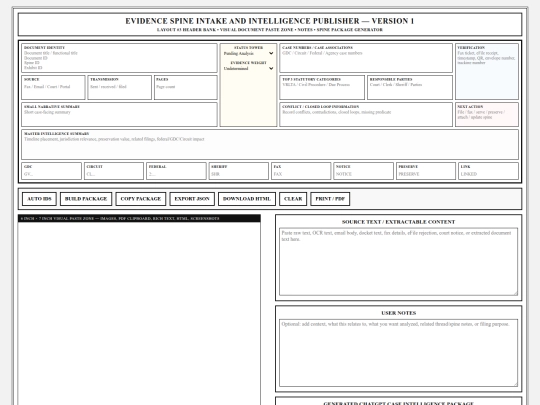Click into the Conflict / Closed Loop Information field
This screenshot has width=540, height=405.
point(366,117)
